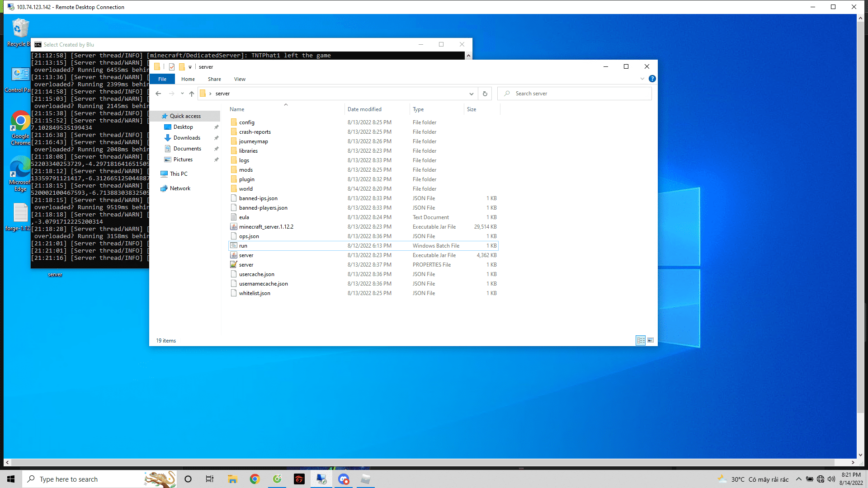This screenshot has width=868, height=488.
Task: Open the Task View taskbar button
Action: (x=209, y=479)
